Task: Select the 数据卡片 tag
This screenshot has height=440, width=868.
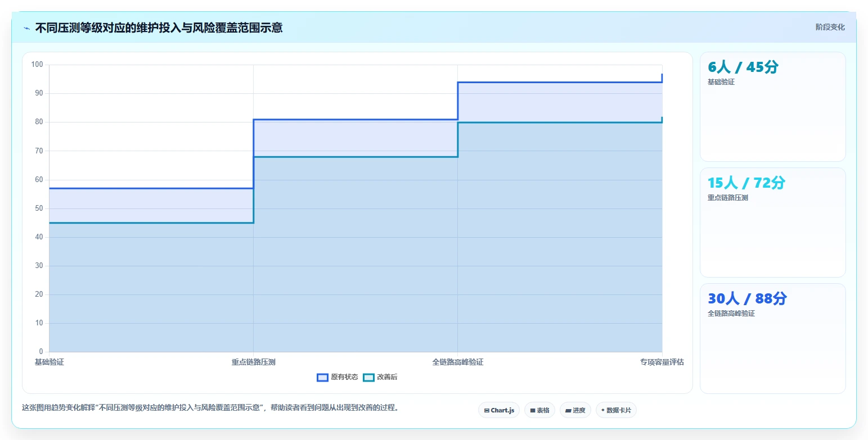Action: click(616, 410)
